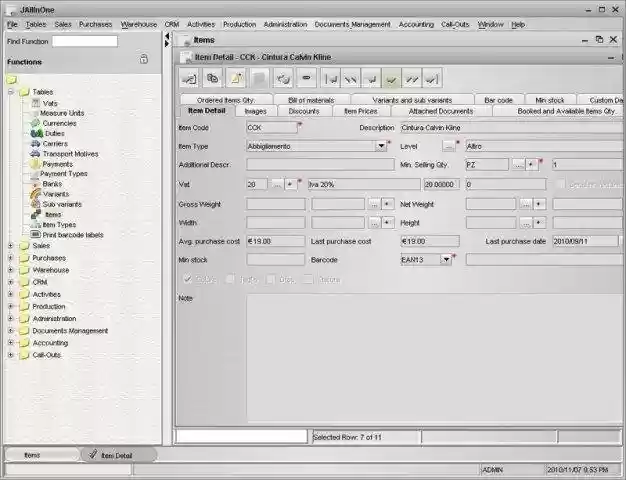This screenshot has height=480, width=626.
Task: Toggle the checkbox at end of Vat row
Action: click(x=561, y=184)
